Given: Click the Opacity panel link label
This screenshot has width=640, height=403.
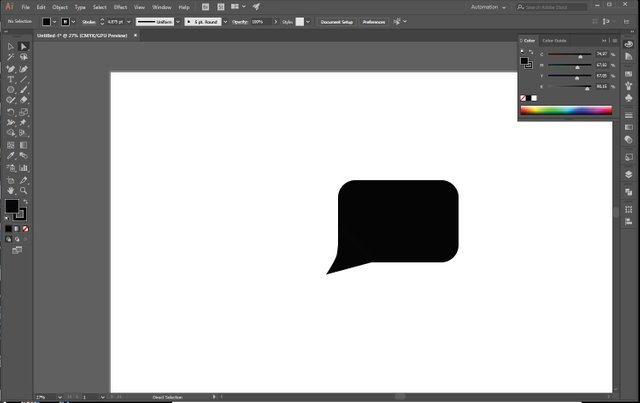Looking at the screenshot, I should 240,22.
